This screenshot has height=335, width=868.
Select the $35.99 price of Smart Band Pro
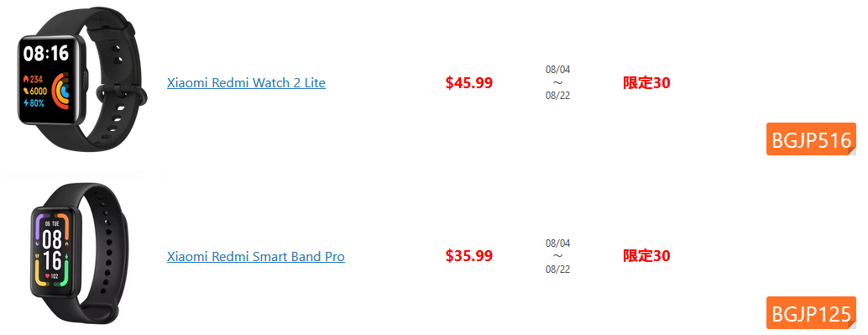pos(469,256)
